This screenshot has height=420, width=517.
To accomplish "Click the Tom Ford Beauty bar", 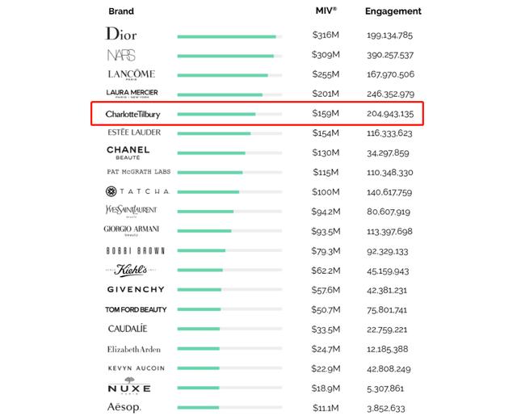I will [200, 310].
